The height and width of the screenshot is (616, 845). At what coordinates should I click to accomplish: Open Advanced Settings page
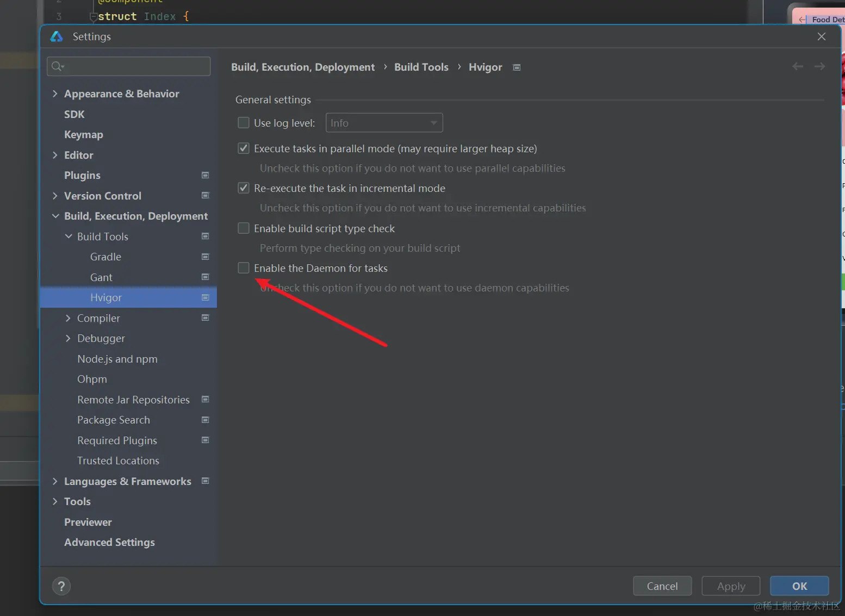pyautogui.click(x=109, y=542)
